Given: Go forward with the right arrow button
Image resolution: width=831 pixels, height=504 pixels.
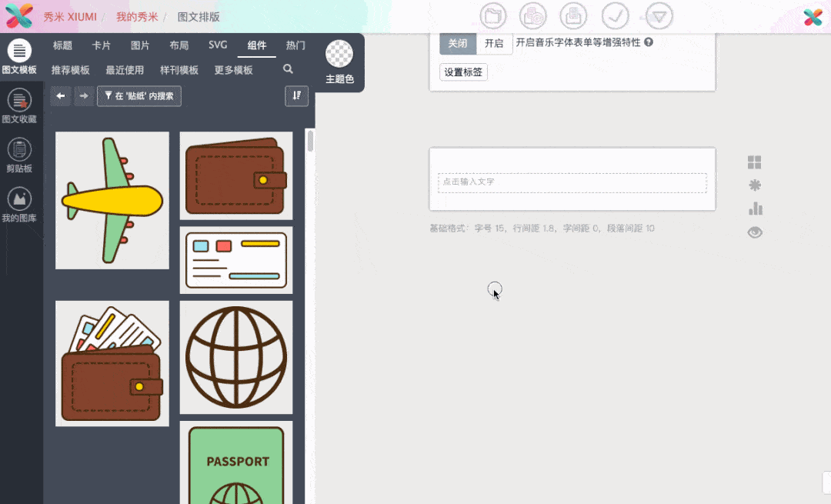Looking at the screenshot, I should 84,96.
